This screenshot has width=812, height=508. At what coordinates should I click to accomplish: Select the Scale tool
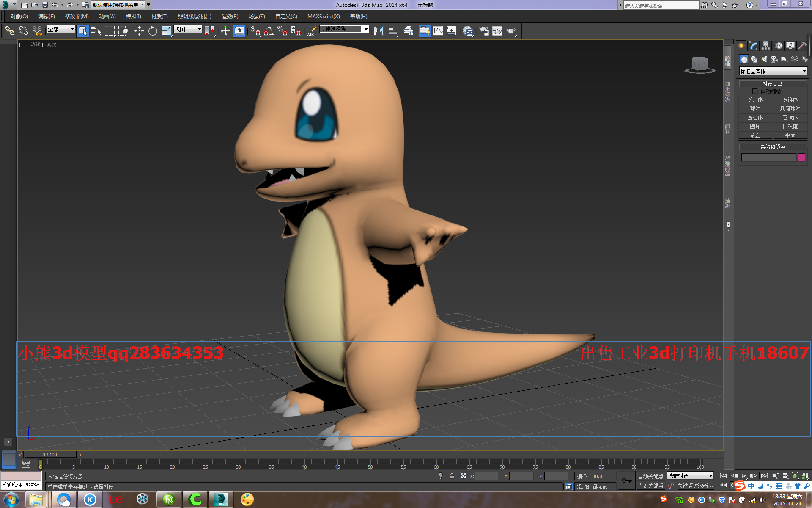click(167, 30)
